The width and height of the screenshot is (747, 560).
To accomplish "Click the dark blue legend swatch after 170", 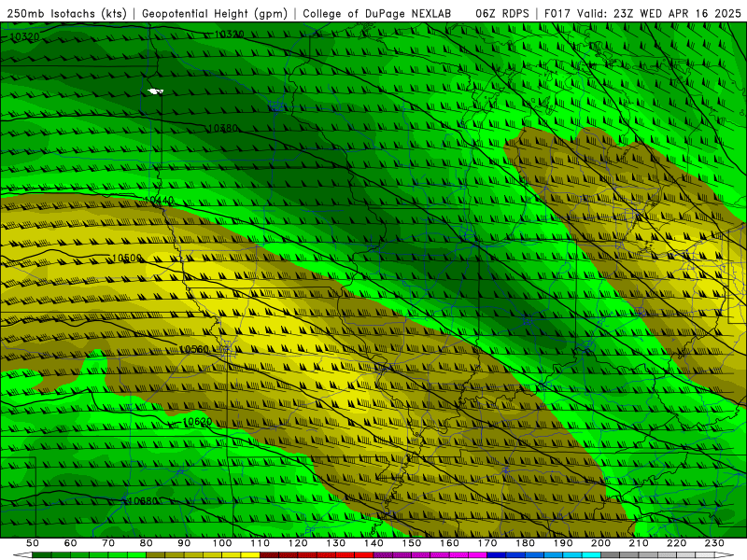I will pyautogui.click(x=497, y=555).
